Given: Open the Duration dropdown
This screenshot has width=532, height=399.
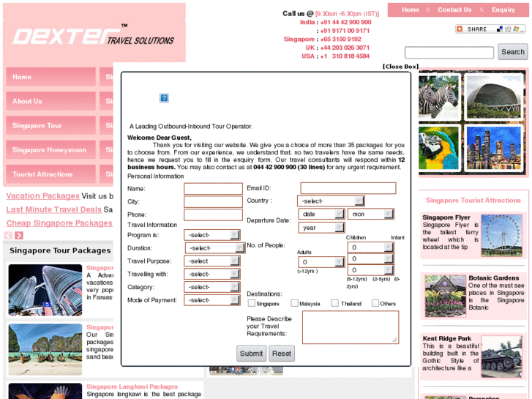Looking at the screenshot, I should [214, 248].
